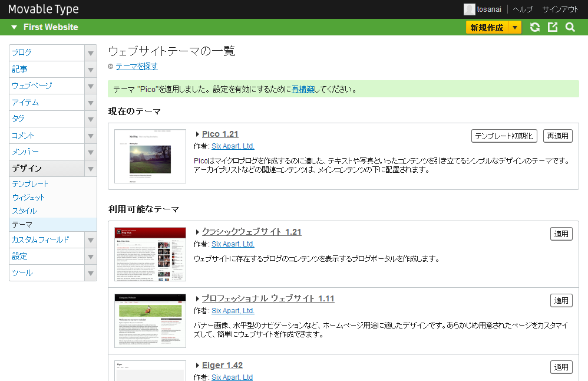This screenshot has width=588, height=381.
Task: Open the テンプレート submenu item
Action: pos(30,184)
